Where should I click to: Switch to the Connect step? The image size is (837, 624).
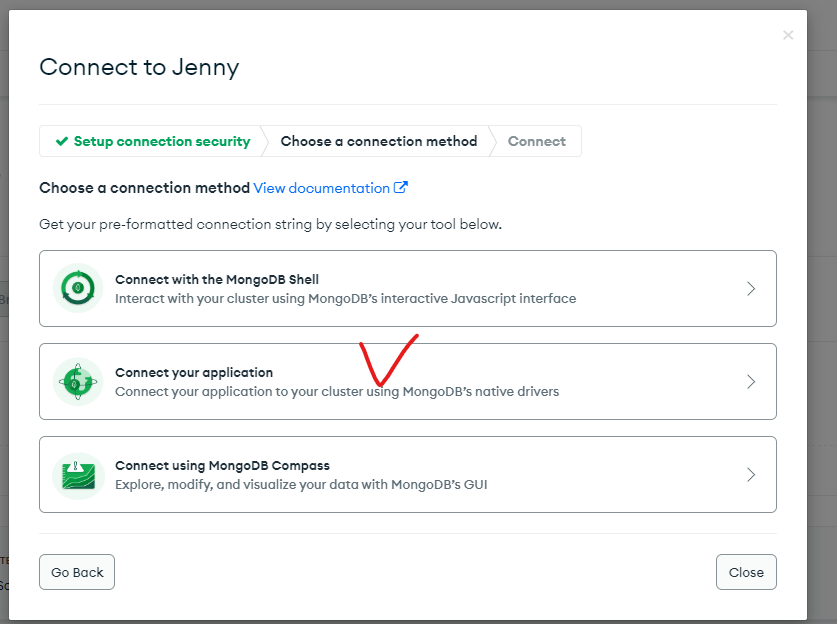tap(536, 141)
